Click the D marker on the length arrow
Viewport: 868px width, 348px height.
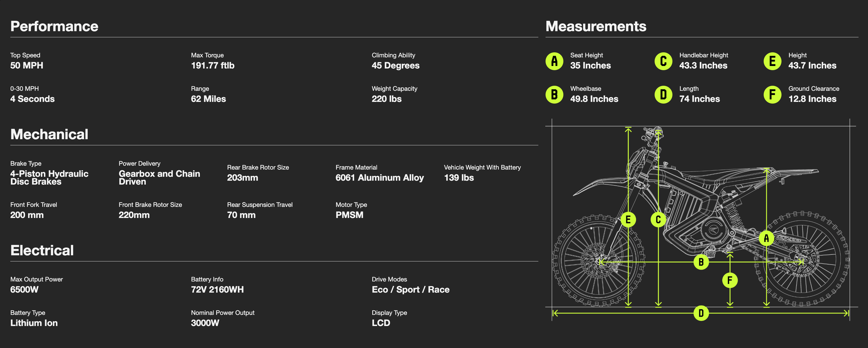701,313
